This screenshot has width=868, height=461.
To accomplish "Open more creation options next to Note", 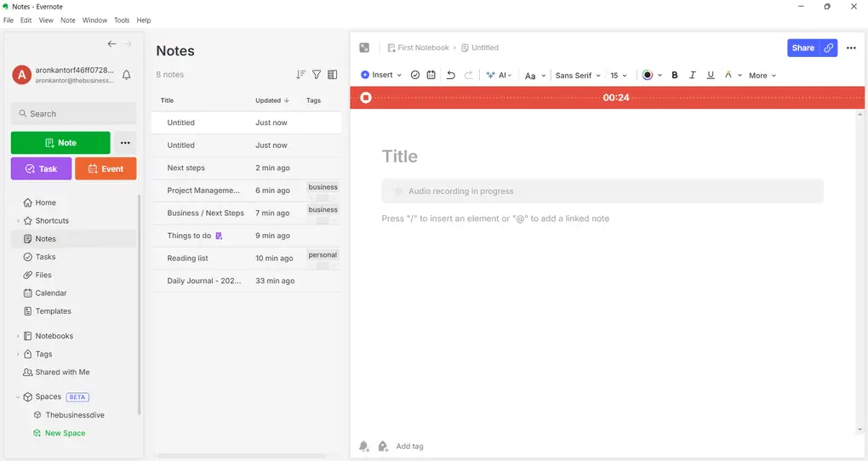I will coord(125,143).
